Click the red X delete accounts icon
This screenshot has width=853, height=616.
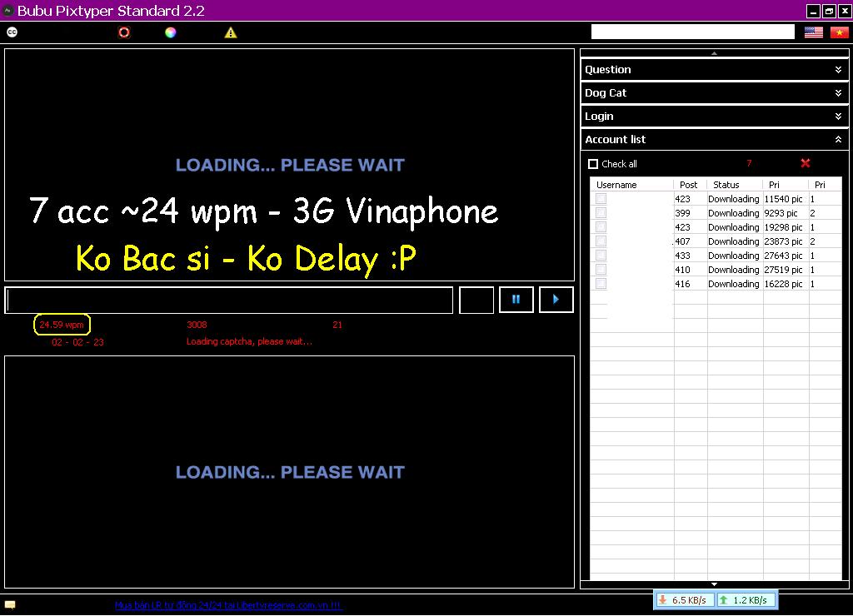806,163
